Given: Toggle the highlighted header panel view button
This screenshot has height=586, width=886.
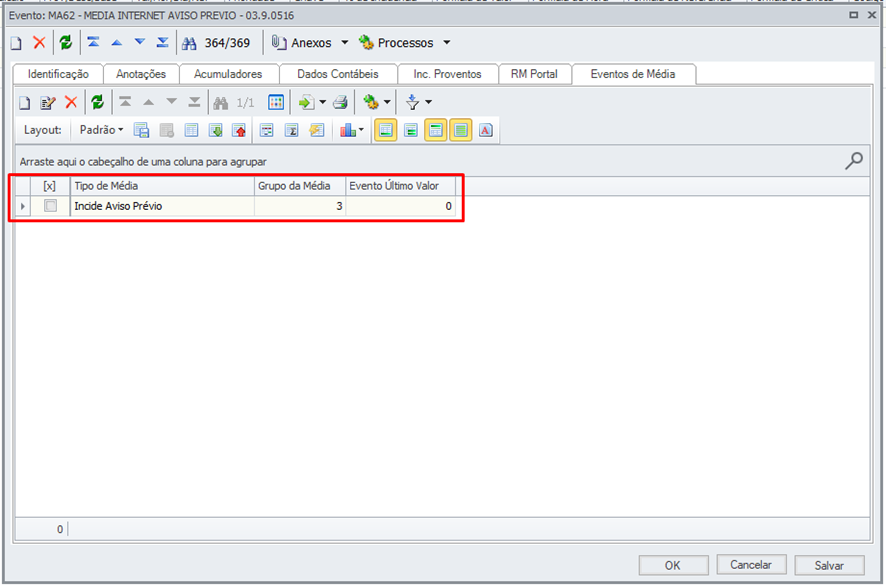Looking at the screenshot, I should 436,131.
